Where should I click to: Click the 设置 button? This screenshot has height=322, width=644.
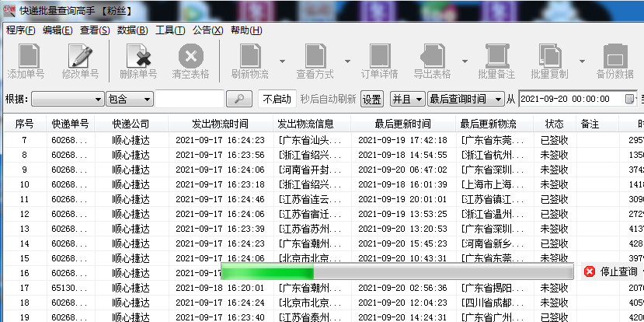372,99
